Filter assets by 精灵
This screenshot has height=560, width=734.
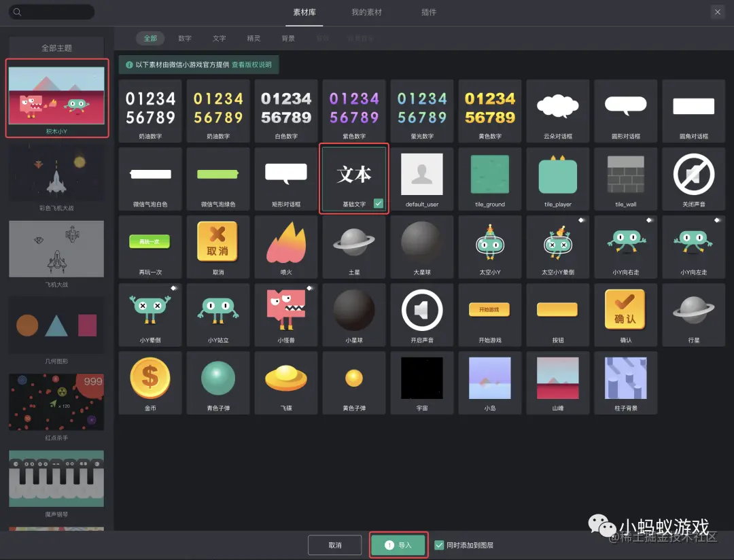coord(254,38)
